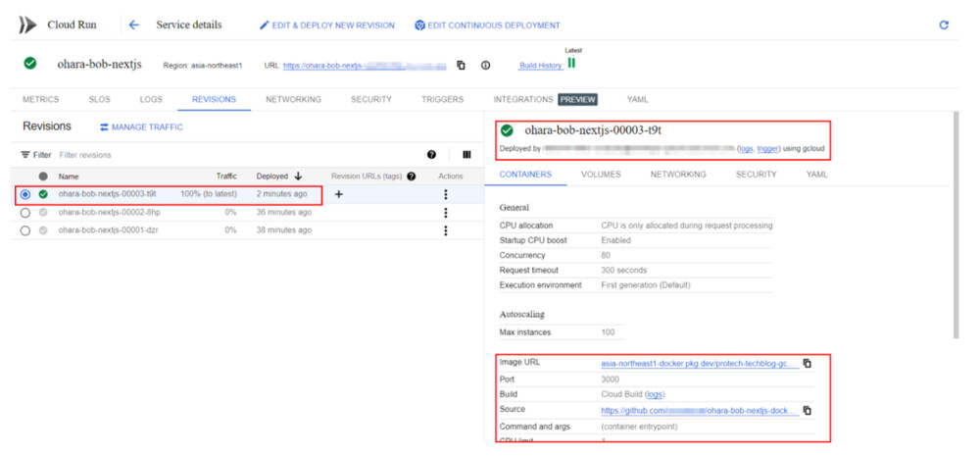Open the service YAML tab

point(638,99)
